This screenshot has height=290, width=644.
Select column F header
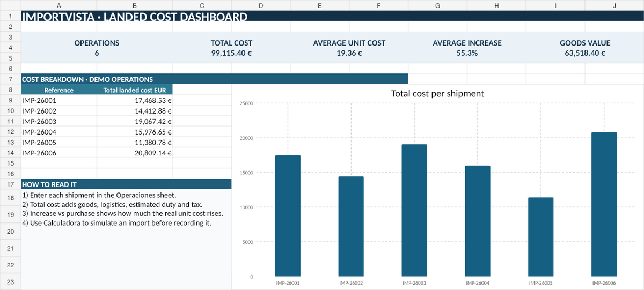[x=379, y=5]
